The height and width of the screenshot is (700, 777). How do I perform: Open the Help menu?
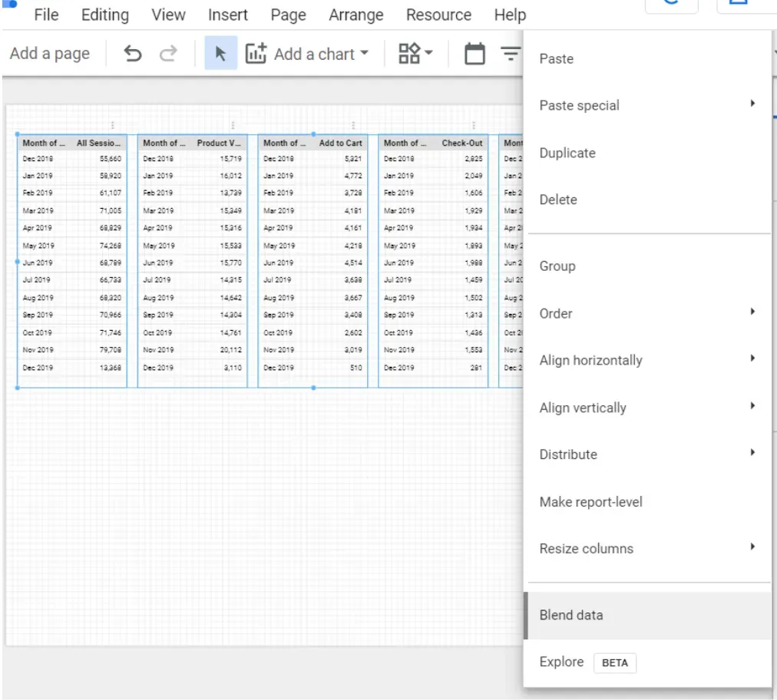coord(510,15)
